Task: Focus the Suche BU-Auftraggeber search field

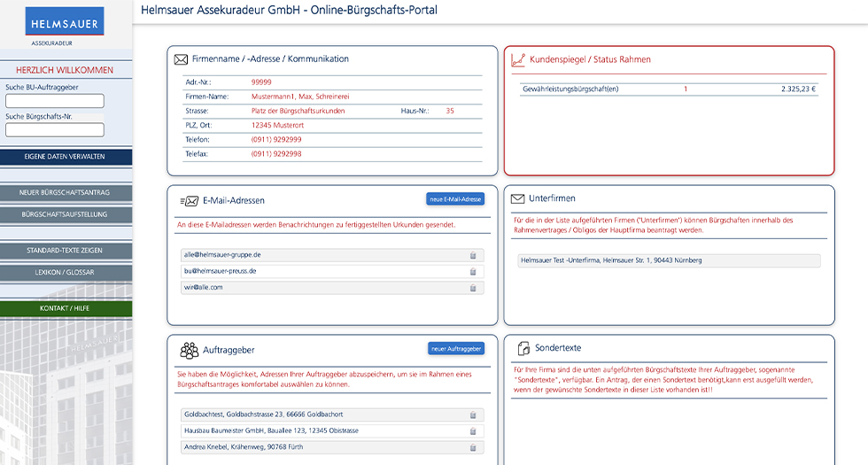Action: coord(55,101)
